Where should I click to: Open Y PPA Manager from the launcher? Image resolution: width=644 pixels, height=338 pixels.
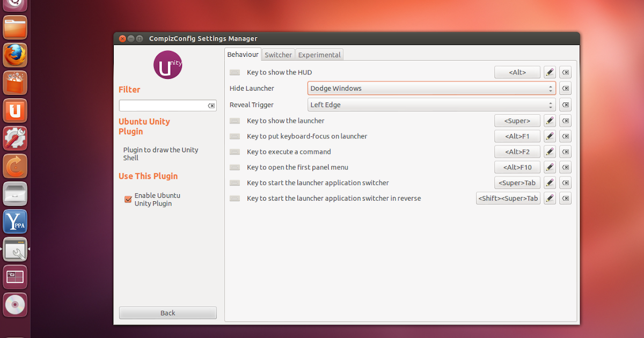tap(14, 222)
